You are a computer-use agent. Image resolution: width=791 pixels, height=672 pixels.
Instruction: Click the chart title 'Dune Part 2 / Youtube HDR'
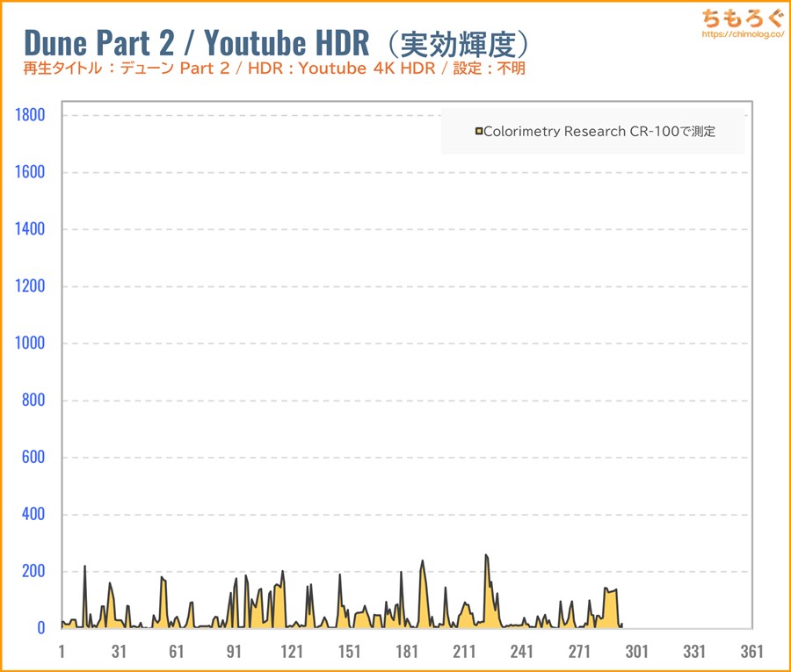point(197,42)
